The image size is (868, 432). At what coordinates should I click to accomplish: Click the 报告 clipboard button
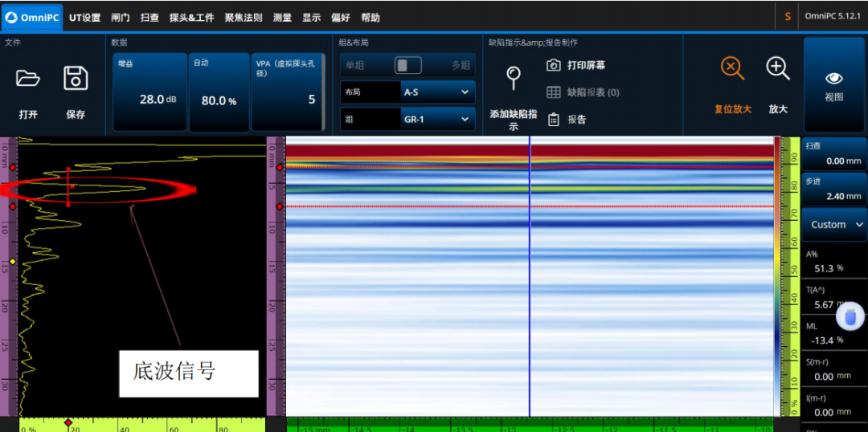pyautogui.click(x=567, y=120)
